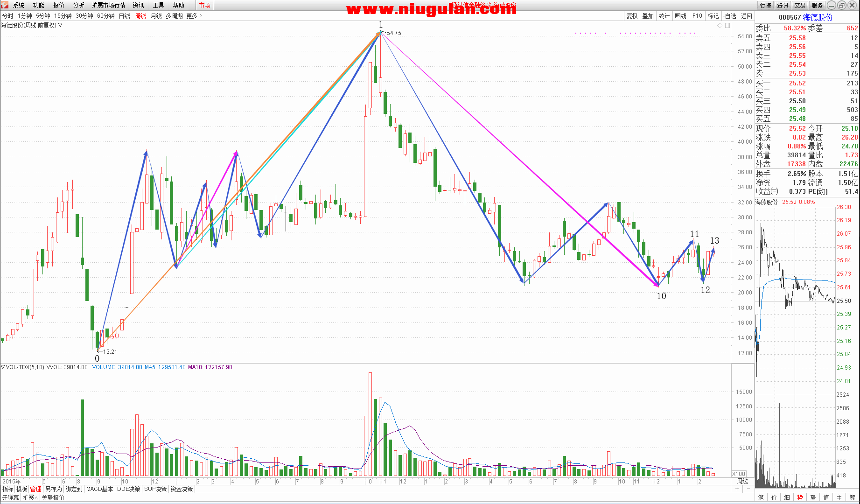Open the 系统 menu

pos(19,5)
